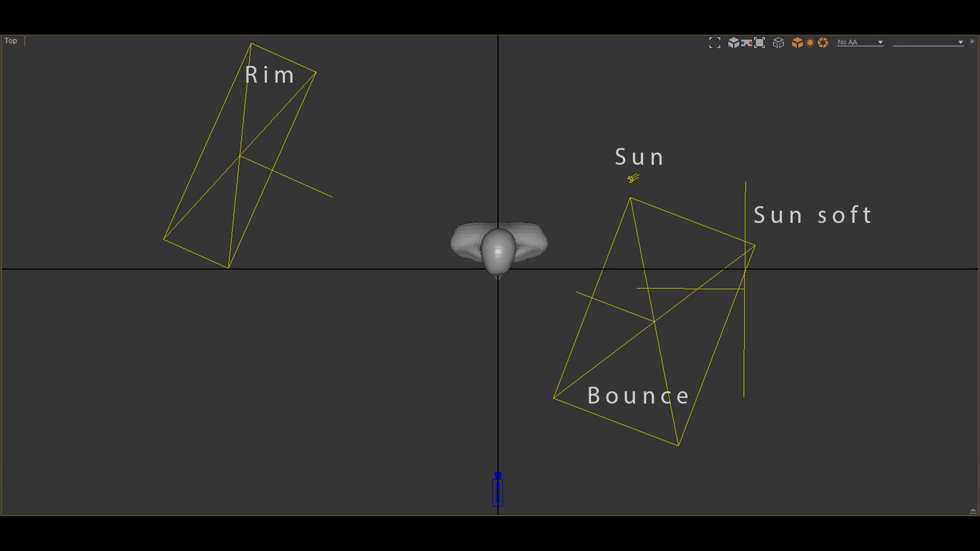
Task: Select the Sun soft text label
Action: coord(813,215)
